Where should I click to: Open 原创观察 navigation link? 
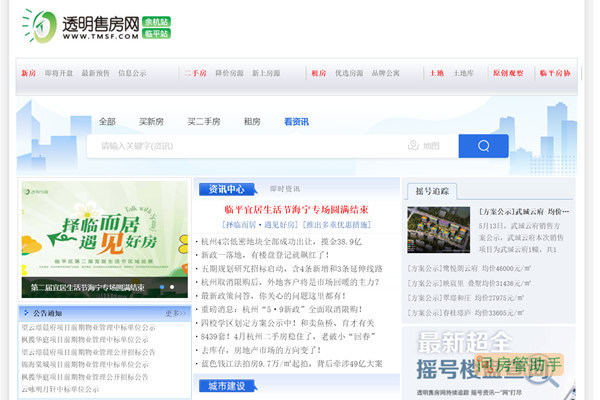coord(508,73)
